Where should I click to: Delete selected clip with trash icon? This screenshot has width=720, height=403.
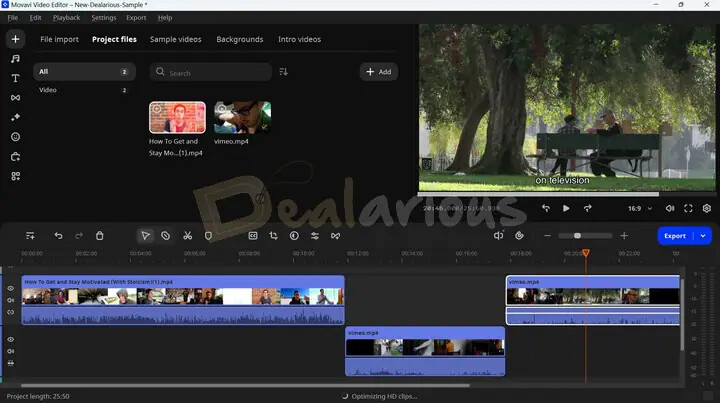100,236
